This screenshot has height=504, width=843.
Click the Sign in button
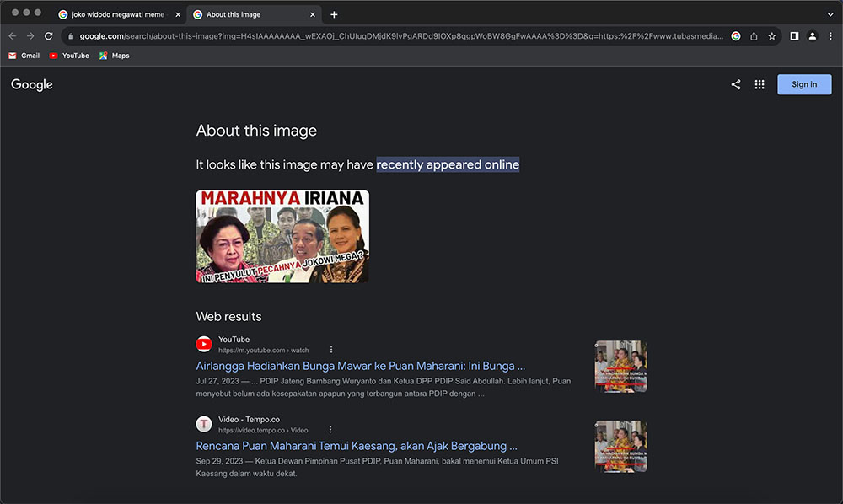click(x=804, y=84)
